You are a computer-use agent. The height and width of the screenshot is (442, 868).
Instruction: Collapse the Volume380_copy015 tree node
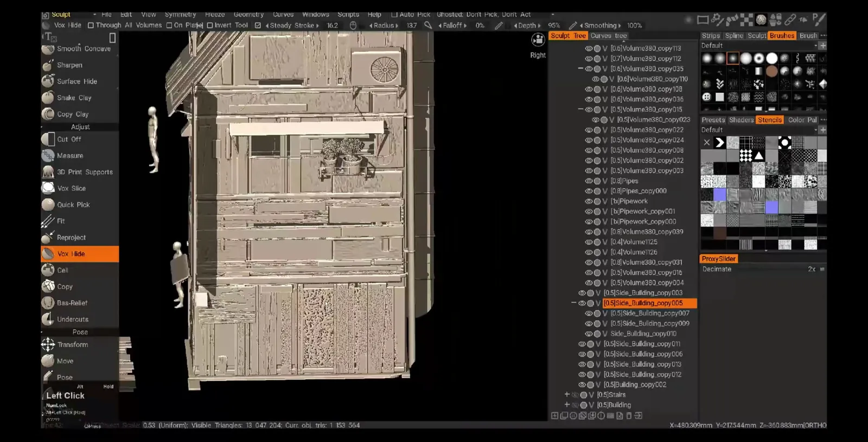tap(580, 110)
